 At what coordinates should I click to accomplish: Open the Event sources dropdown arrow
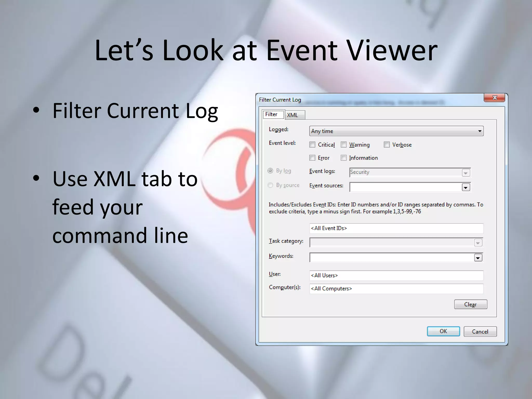(466, 187)
